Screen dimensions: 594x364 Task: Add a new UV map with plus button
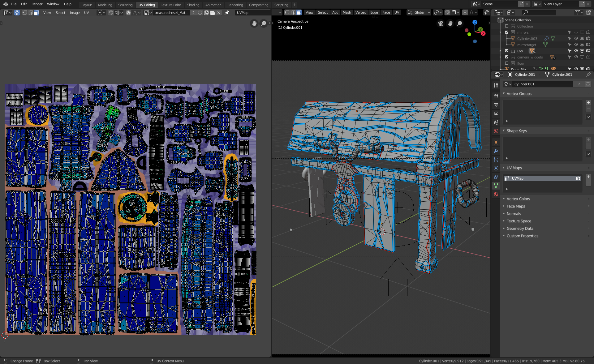(x=588, y=177)
